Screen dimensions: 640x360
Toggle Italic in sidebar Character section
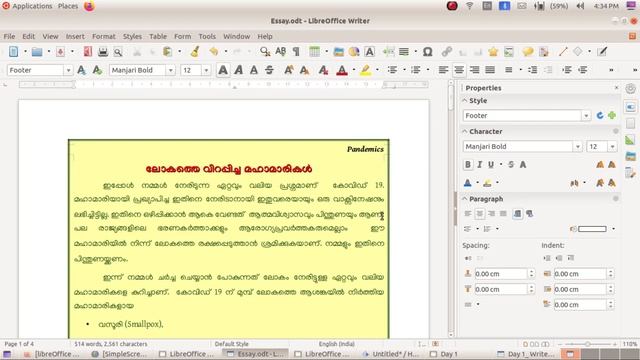[x=480, y=164]
